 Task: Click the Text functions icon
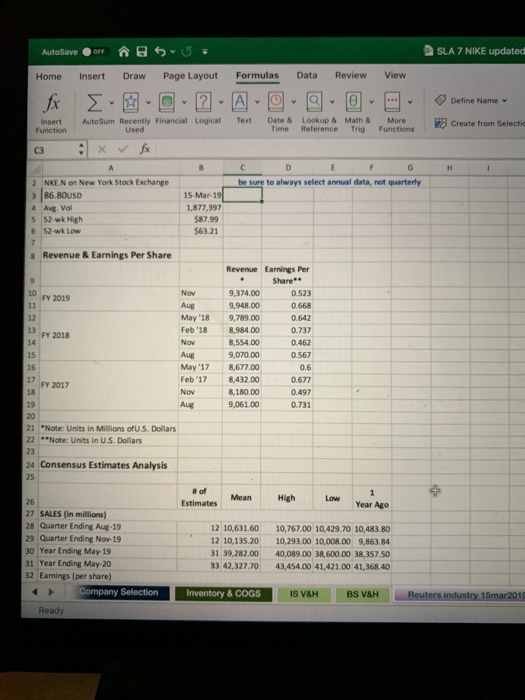tap(240, 101)
